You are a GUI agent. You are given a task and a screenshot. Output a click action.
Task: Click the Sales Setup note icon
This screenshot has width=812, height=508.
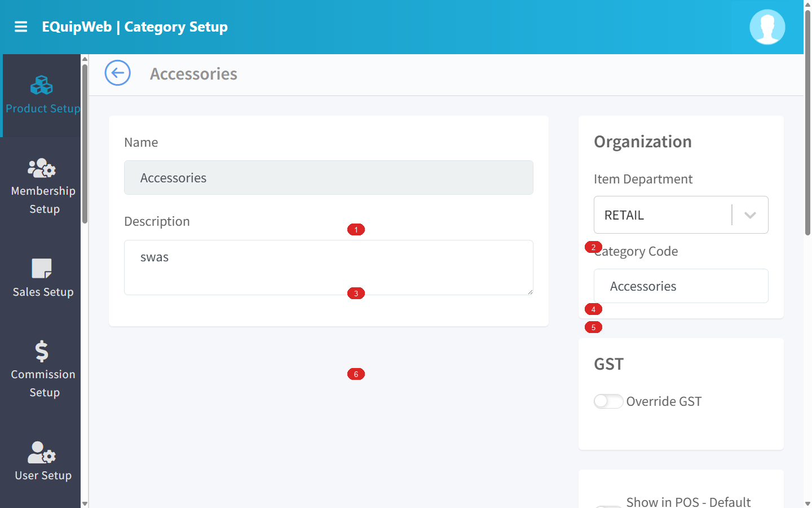[41, 269]
